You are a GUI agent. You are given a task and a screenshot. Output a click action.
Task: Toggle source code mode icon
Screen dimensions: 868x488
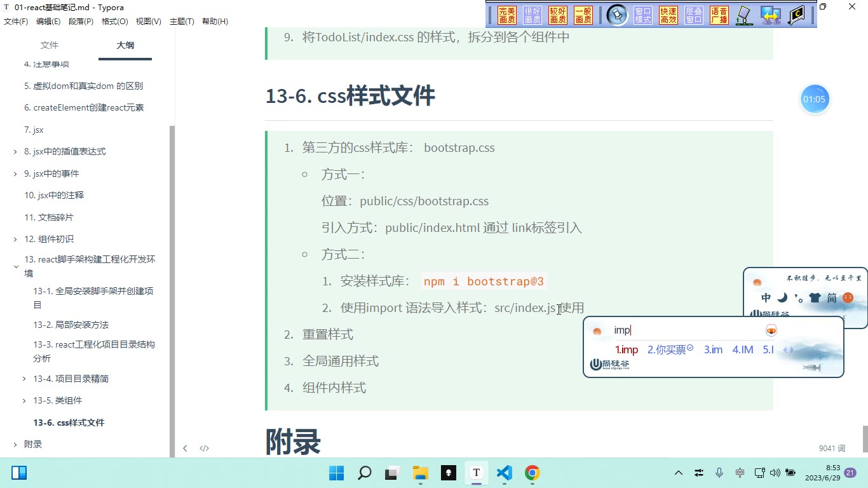205,448
